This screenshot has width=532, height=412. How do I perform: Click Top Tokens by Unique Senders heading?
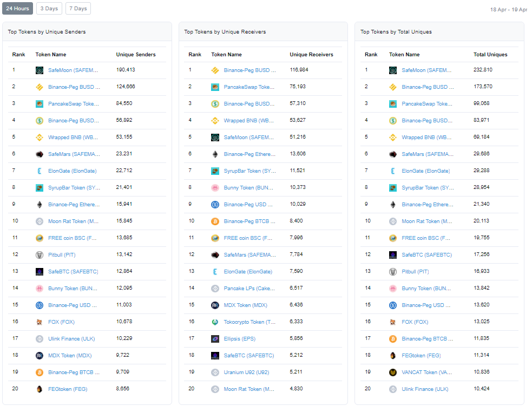(47, 32)
